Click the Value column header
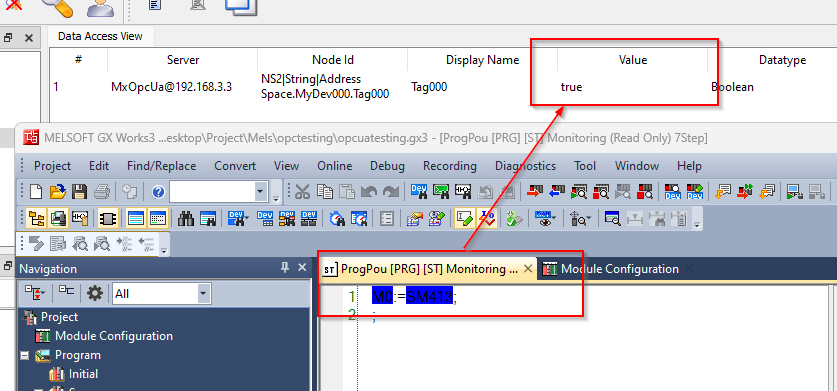837x391 pixels. pyautogui.click(x=633, y=60)
